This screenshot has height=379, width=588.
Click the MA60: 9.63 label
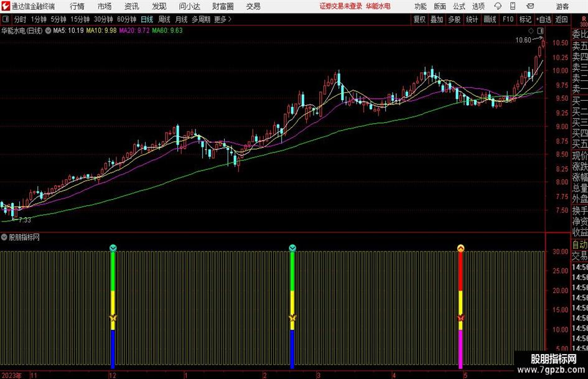tap(167, 30)
